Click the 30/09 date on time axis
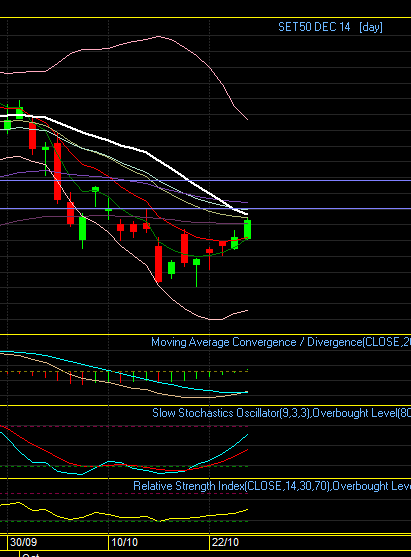Viewport: 411px width, 557px height. pyautogui.click(x=23, y=542)
